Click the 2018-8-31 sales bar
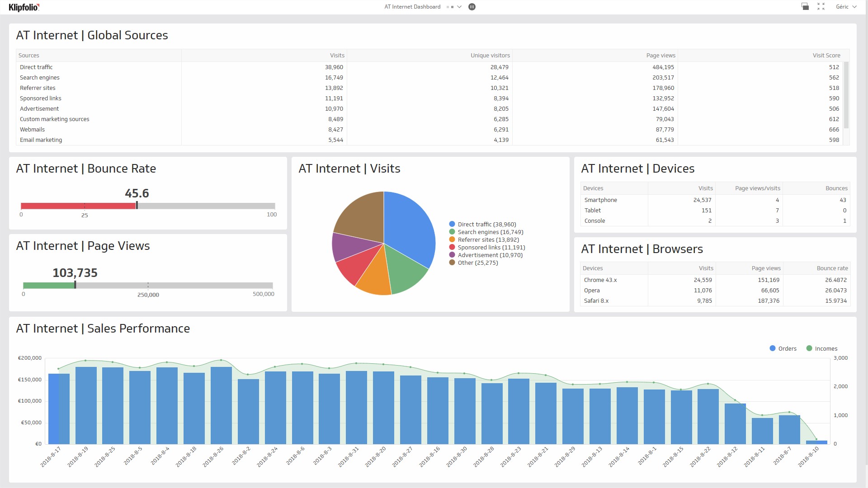The image size is (868, 488). click(356, 408)
